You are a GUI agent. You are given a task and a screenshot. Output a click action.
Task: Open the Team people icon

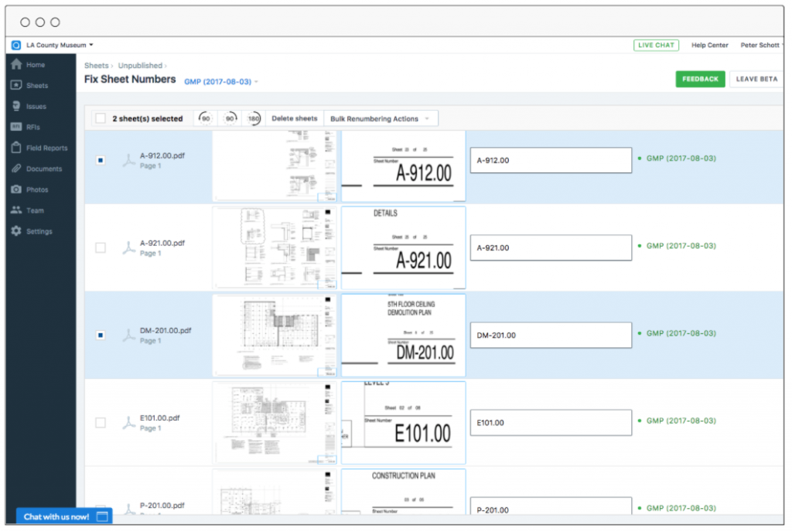tap(16, 210)
